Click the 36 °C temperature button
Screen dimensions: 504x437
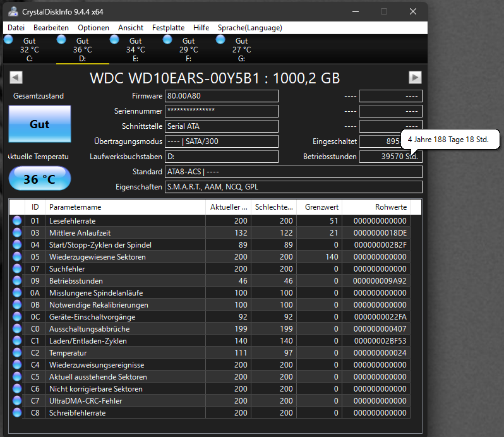pyautogui.click(x=40, y=179)
